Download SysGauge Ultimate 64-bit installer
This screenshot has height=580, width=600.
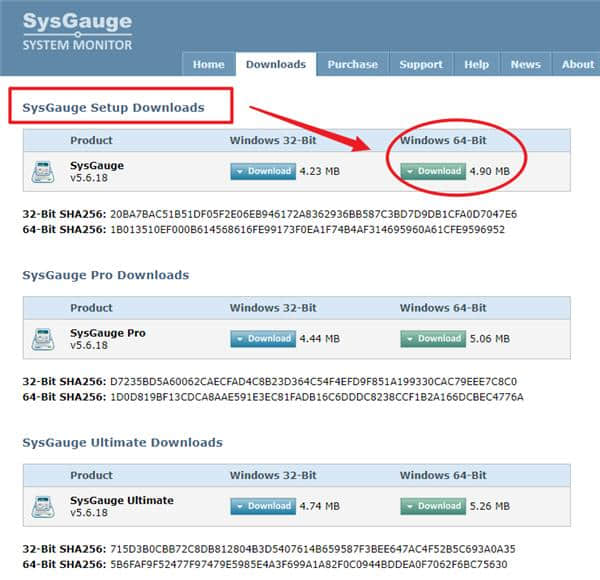(433, 506)
